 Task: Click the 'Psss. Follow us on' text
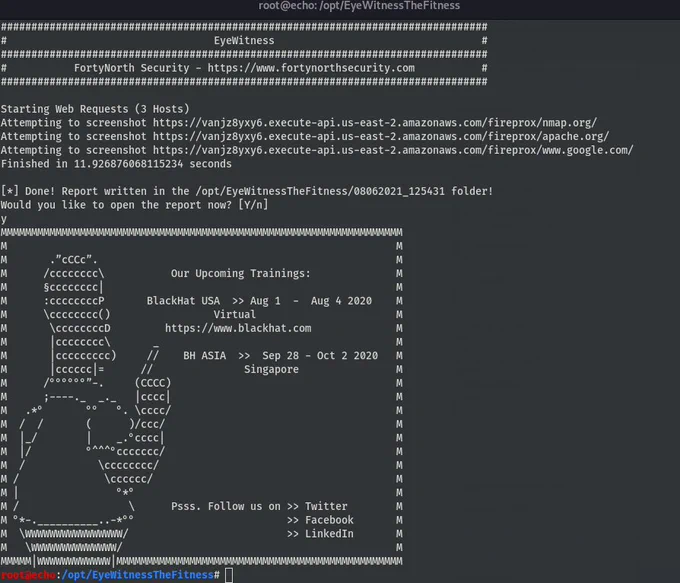pos(226,507)
